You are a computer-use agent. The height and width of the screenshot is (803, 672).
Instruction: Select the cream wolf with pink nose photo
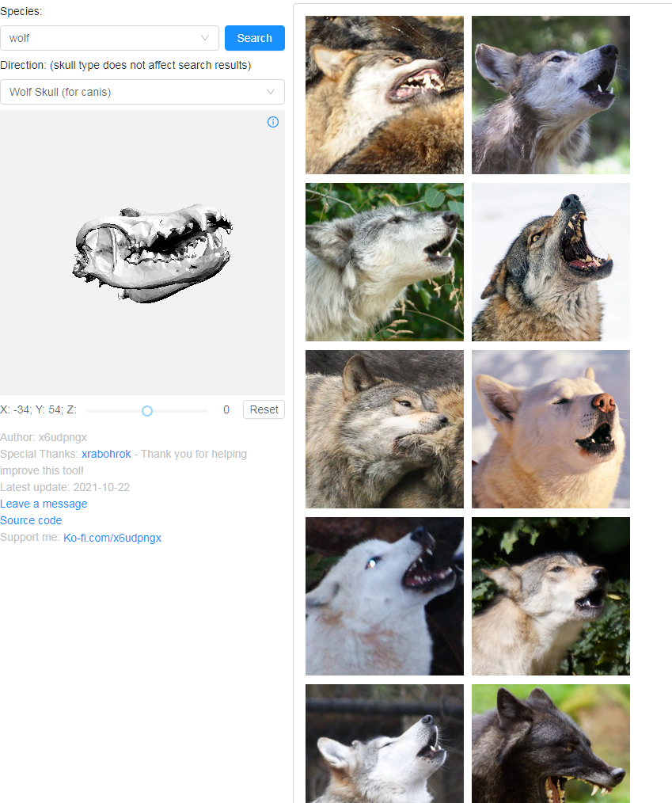551,429
